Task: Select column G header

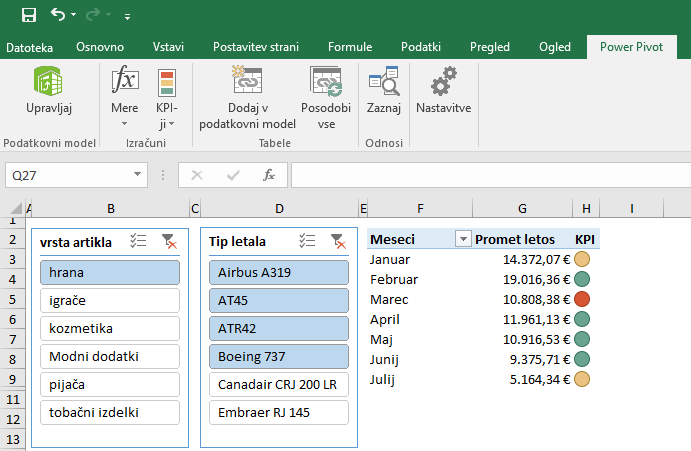Action: (x=522, y=209)
